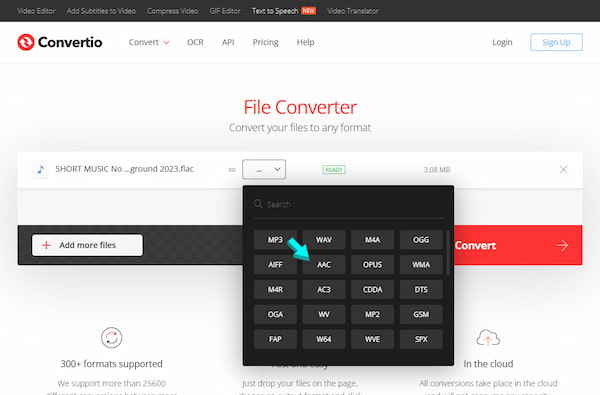Click the cloud upload icon
The width and height of the screenshot is (600, 395).
coord(488,338)
